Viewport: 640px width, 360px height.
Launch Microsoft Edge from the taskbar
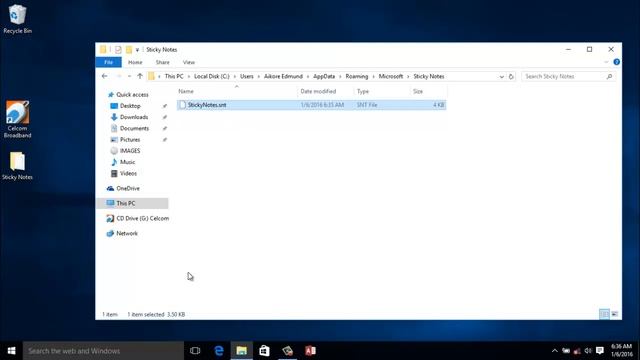(219, 351)
